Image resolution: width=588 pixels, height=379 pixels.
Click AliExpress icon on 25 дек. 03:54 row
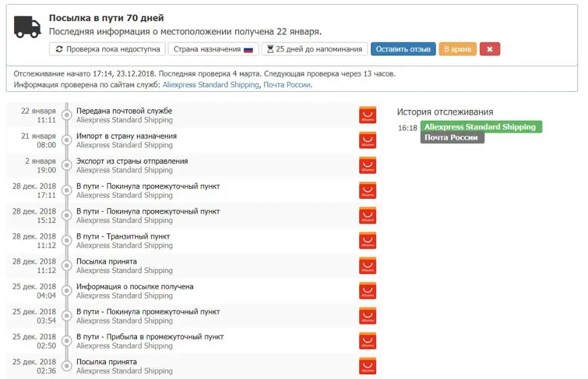tap(367, 316)
